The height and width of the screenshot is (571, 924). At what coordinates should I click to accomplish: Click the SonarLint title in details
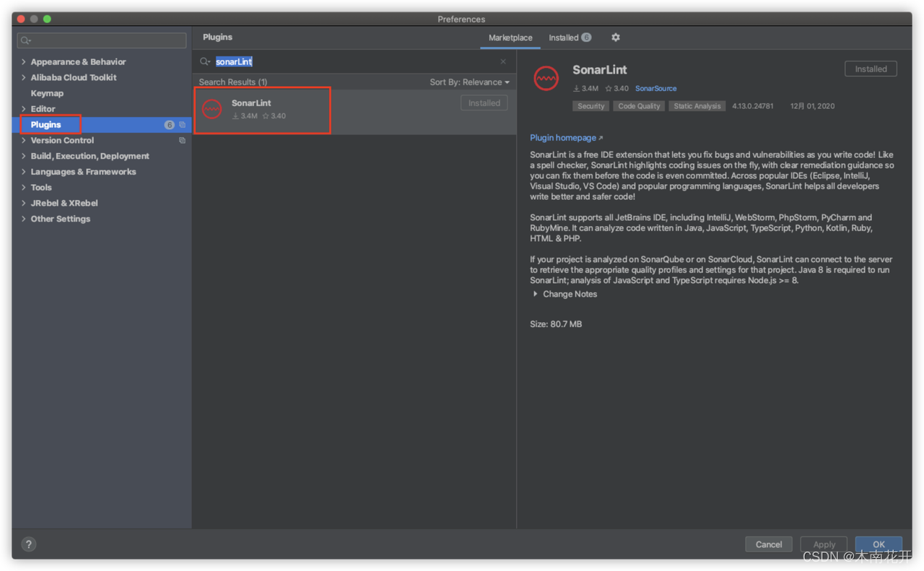tap(600, 70)
